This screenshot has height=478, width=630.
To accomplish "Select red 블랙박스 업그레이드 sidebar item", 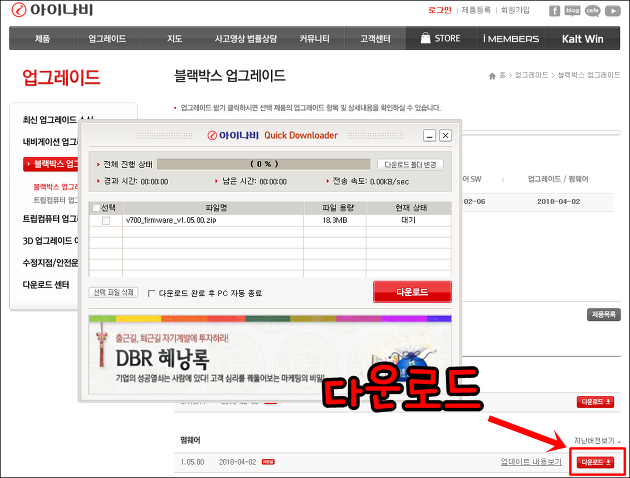I will (x=51, y=164).
